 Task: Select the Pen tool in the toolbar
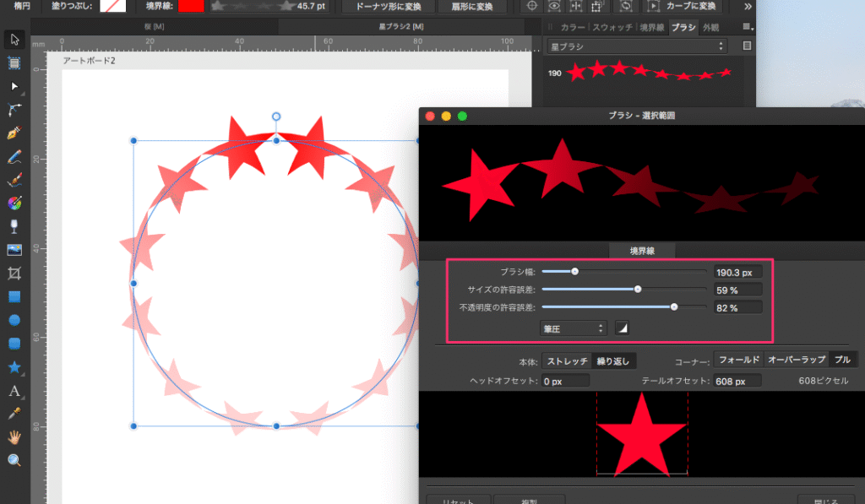pos(14,133)
